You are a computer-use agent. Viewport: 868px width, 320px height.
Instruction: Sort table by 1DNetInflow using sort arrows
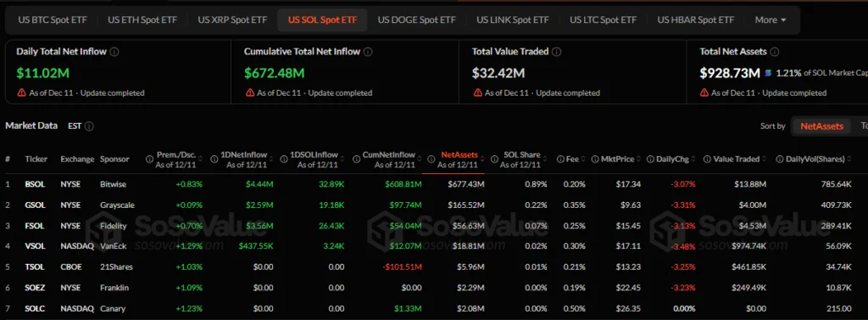click(271, 160)
